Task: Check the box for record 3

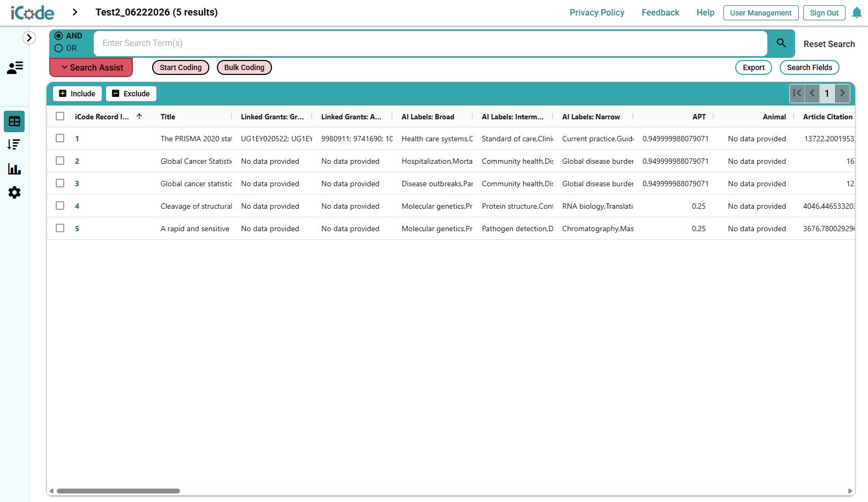Action: 60,183
